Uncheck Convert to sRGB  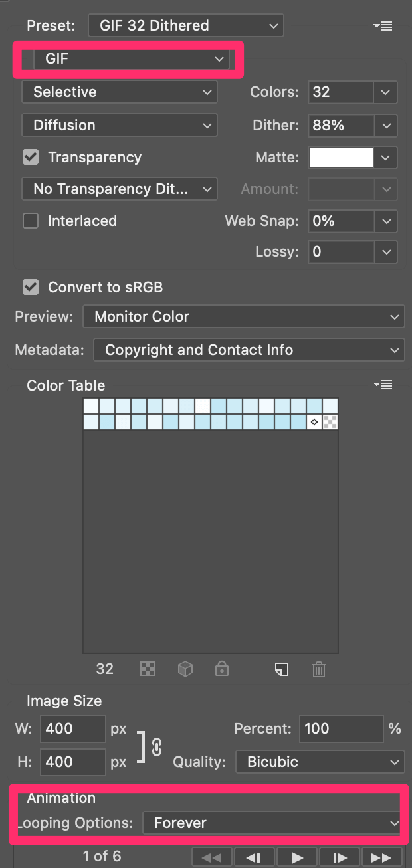click(x=30, y=287)
